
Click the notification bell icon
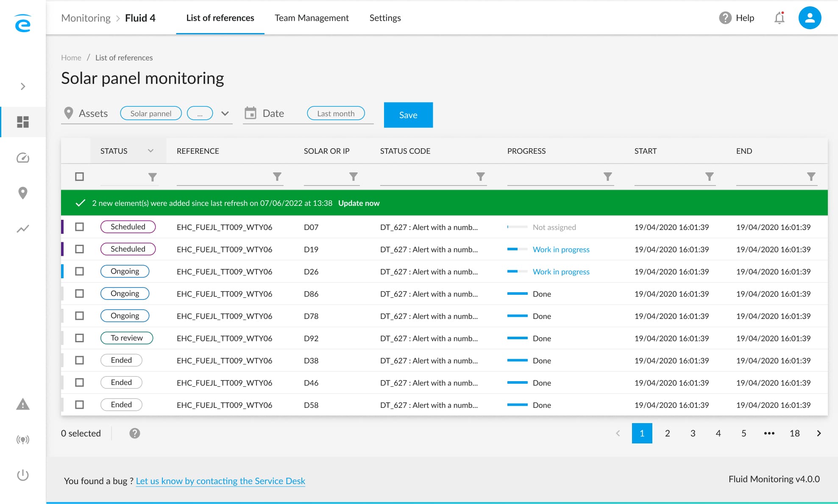pyautogui.click(x=780, y=17)
